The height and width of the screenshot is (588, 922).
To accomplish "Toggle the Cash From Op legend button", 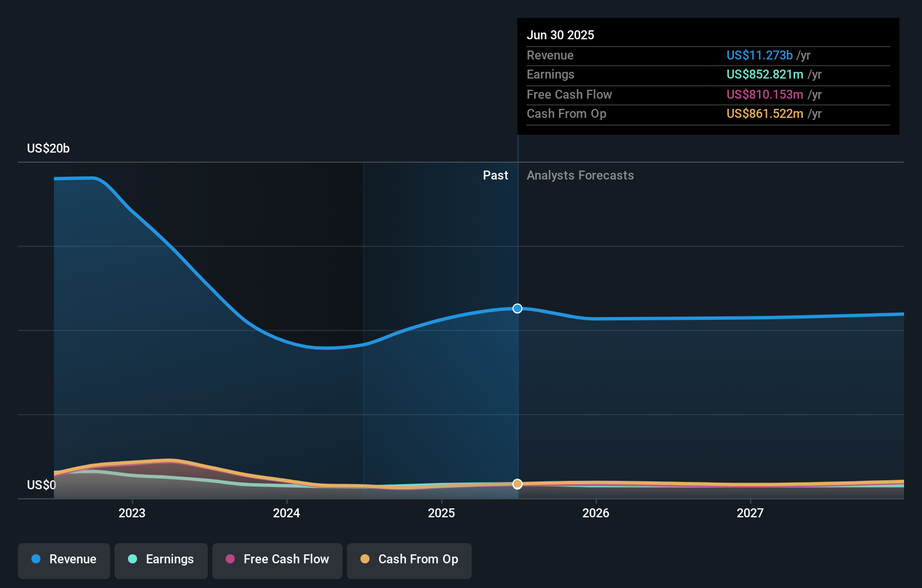I will pyautogui.click(x=409, y=561).
